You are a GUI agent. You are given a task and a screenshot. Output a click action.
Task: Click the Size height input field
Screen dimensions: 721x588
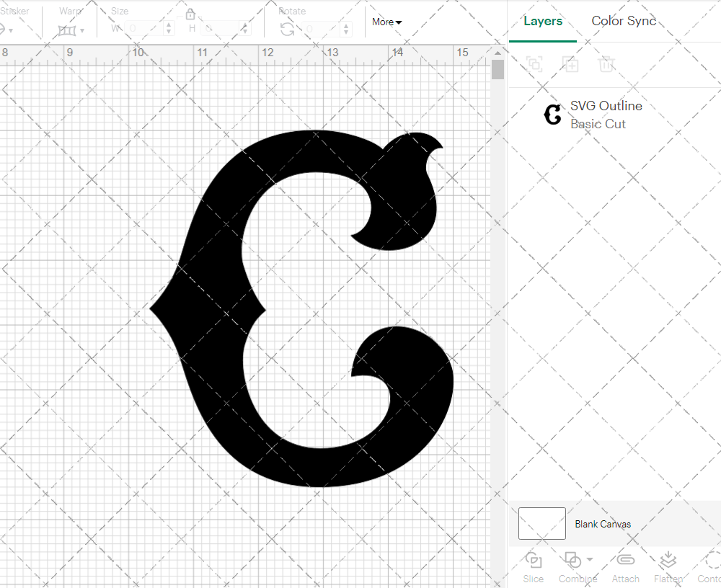click(221, 29)
